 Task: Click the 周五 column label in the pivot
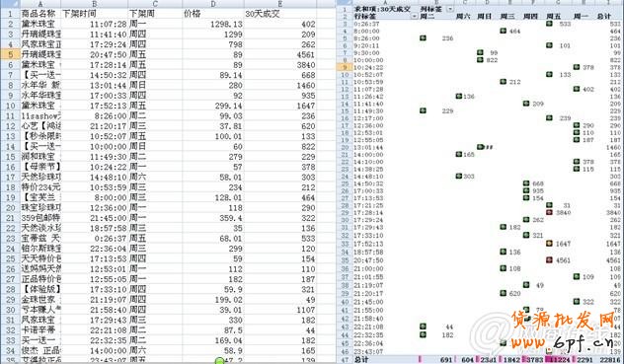(554, 17)
